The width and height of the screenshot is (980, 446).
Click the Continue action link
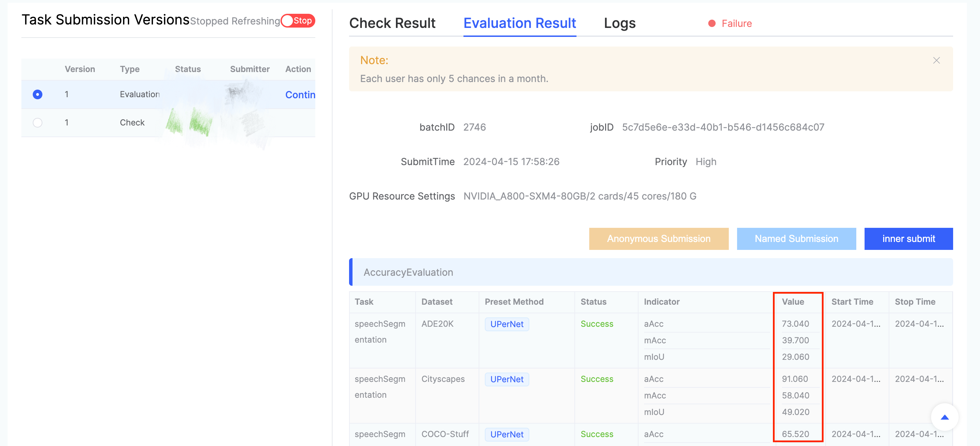tap(300, 95)
